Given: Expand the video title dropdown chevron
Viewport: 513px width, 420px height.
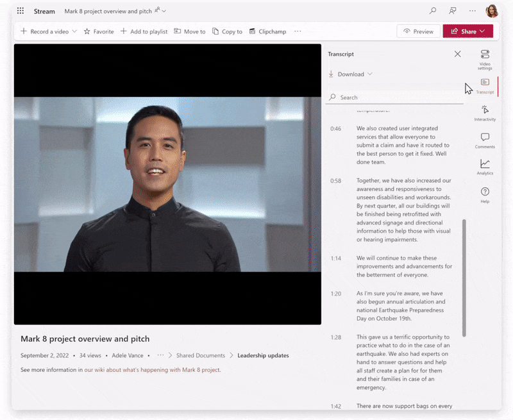Looking at the screenshot, I should (164, 11).
